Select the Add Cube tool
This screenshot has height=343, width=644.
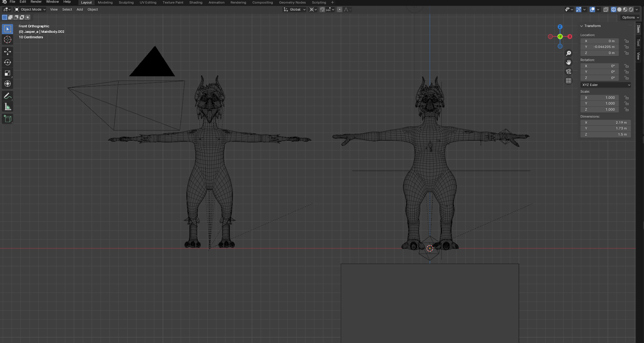[7, 119]
